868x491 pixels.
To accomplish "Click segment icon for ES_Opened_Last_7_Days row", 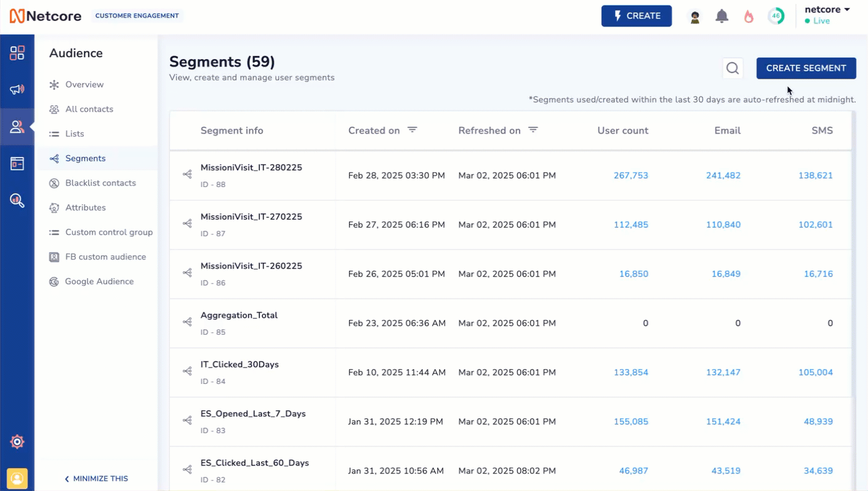I will pos(187,421).
